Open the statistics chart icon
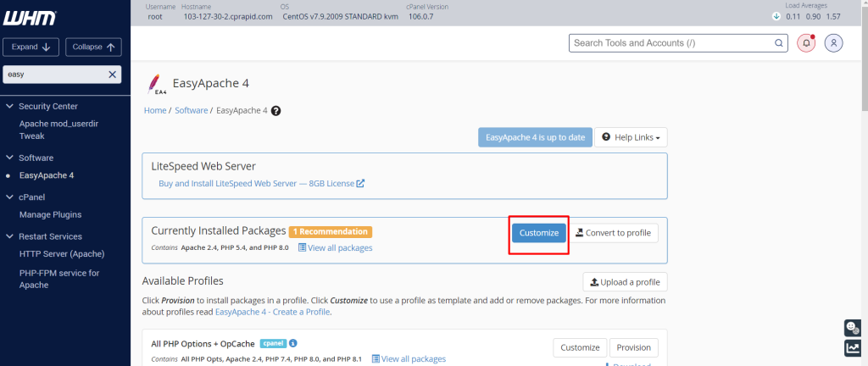Viewport: 868px width, 366px height. point(851,347)
